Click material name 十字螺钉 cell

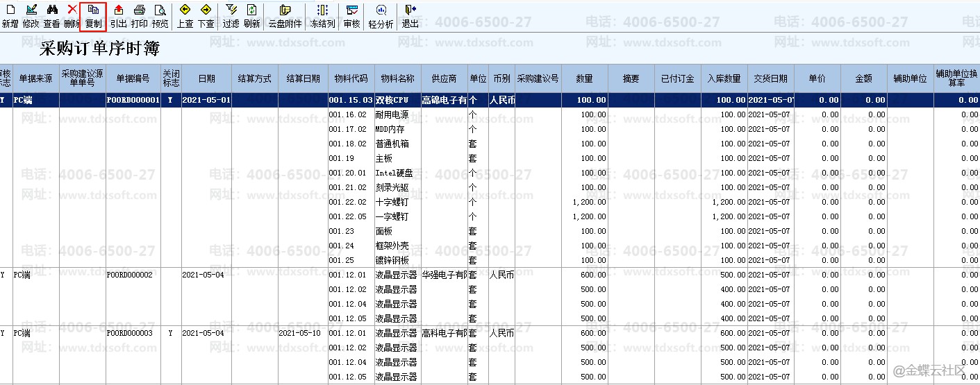tap(397, 202)
